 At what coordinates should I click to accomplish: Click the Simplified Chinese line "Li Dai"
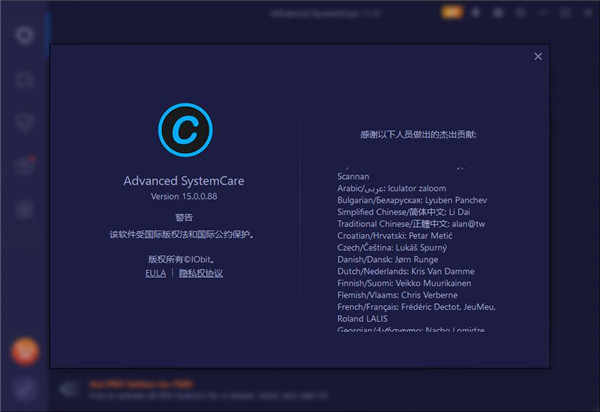coord(404,212)
